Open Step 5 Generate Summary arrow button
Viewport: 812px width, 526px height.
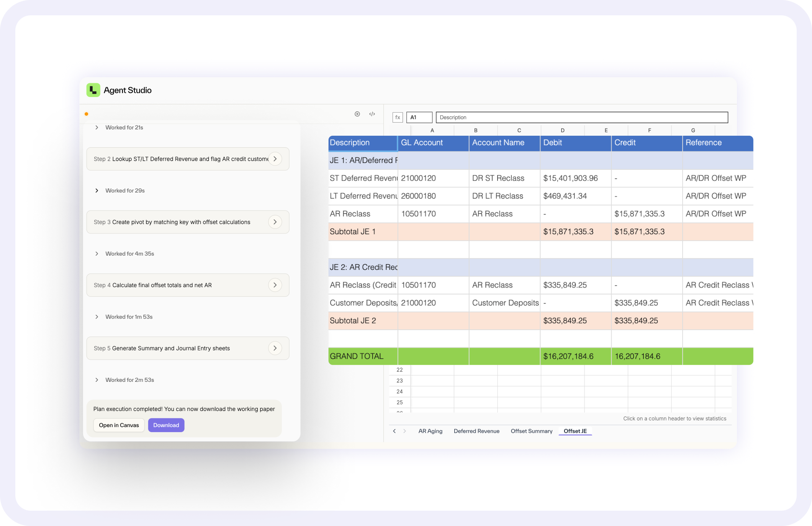pos(275,348)
